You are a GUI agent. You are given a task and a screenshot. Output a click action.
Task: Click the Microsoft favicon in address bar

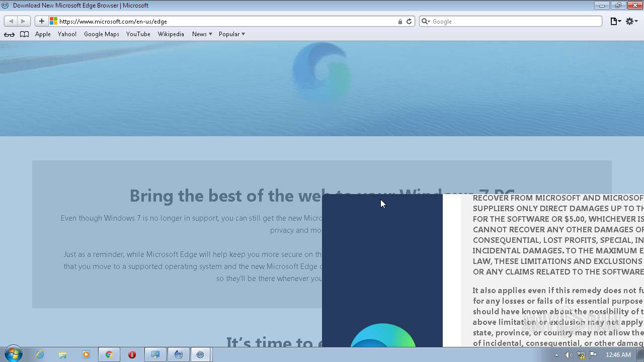pyautogui.click(x=53, y=21)
